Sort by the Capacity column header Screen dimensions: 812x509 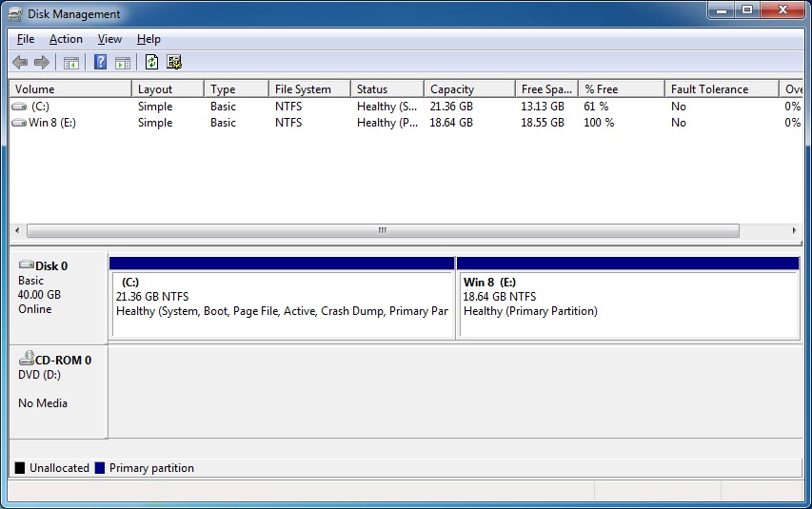click(x=469, y=89)
